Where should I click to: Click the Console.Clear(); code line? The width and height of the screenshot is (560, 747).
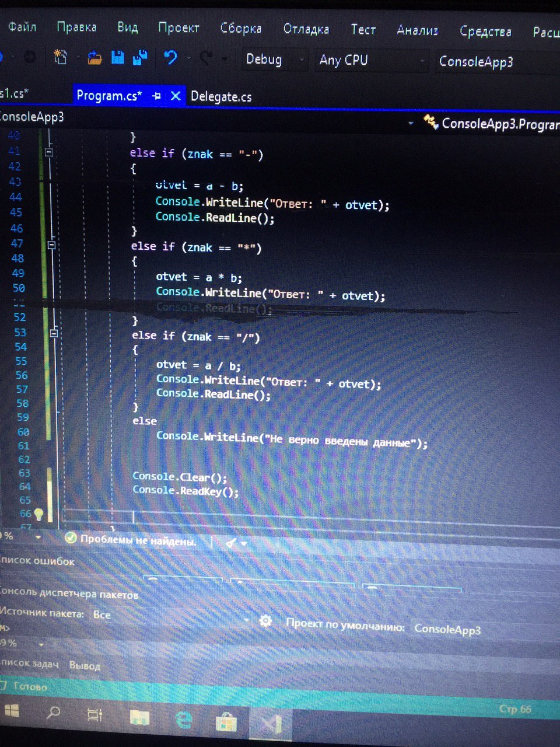tap(180, 477)
